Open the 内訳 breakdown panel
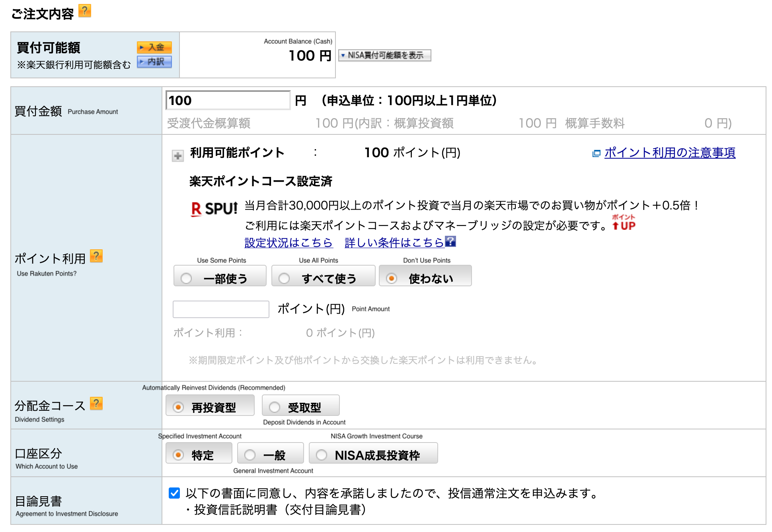The height and width of the screenshot is (532, 772). [154, 62]
